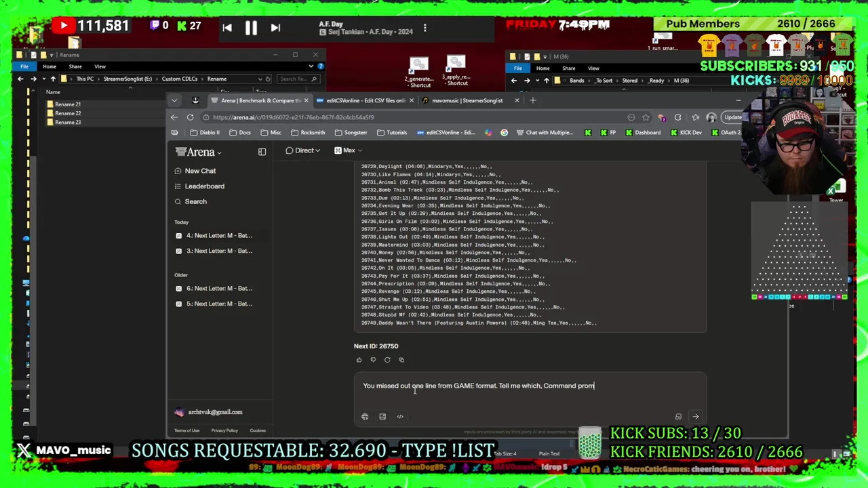Open the Privacy Policy link
Image resolution: width=868 pixels, height=488 pixels.
(x=224, y=430)
